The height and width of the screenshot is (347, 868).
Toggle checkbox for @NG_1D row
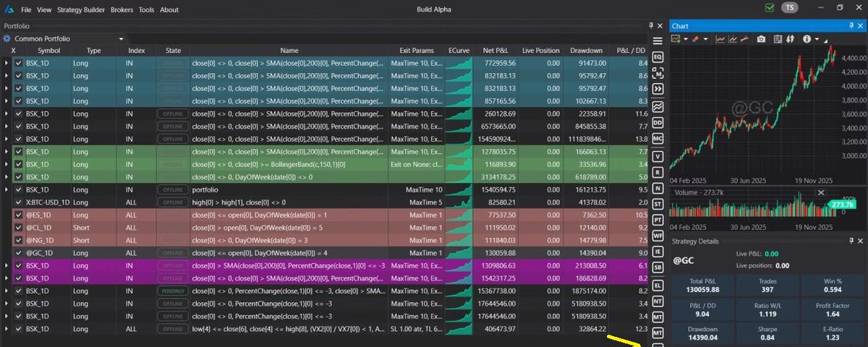(19, 240)
